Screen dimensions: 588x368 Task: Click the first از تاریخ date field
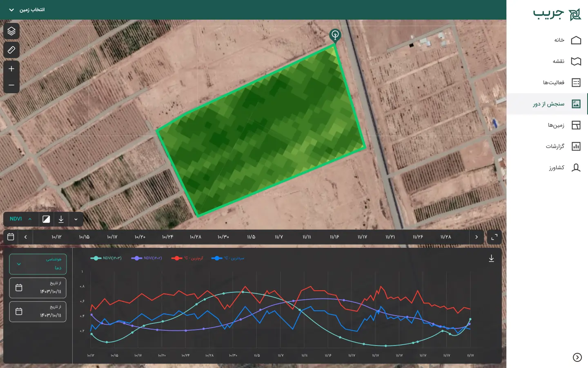tap(38, 288)
